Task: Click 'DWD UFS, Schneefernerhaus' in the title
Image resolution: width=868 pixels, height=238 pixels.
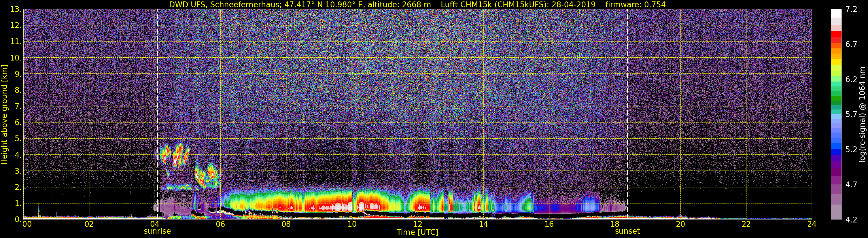Action: (x=224, y=5)
